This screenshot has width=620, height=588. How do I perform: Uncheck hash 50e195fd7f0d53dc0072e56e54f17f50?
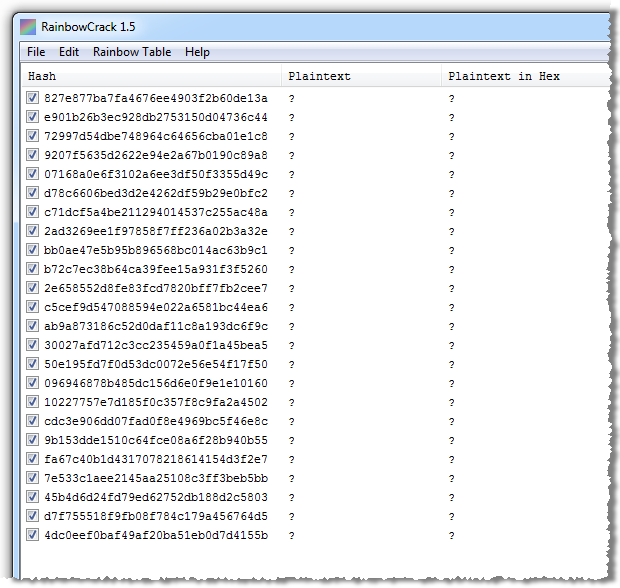tap(32, 363)
